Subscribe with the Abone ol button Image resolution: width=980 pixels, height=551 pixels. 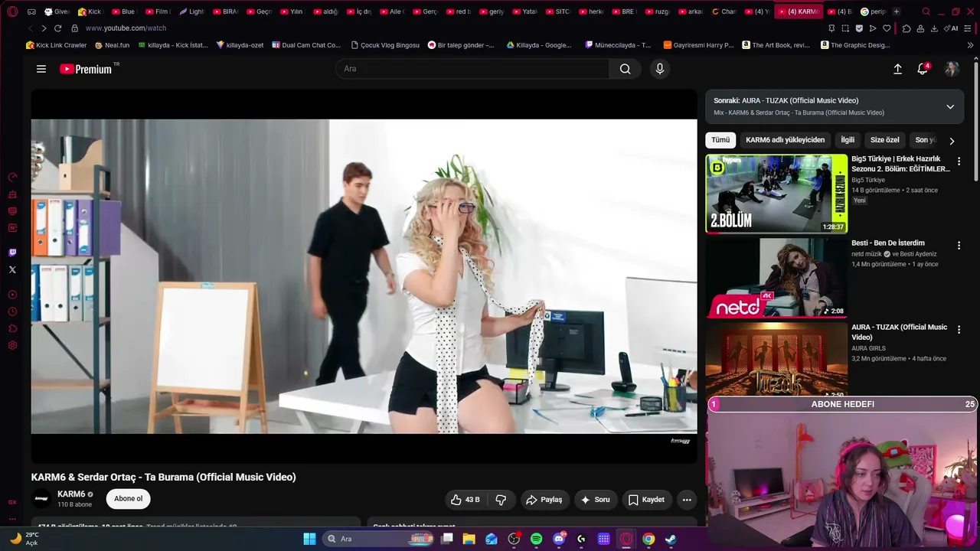[128, 499]
